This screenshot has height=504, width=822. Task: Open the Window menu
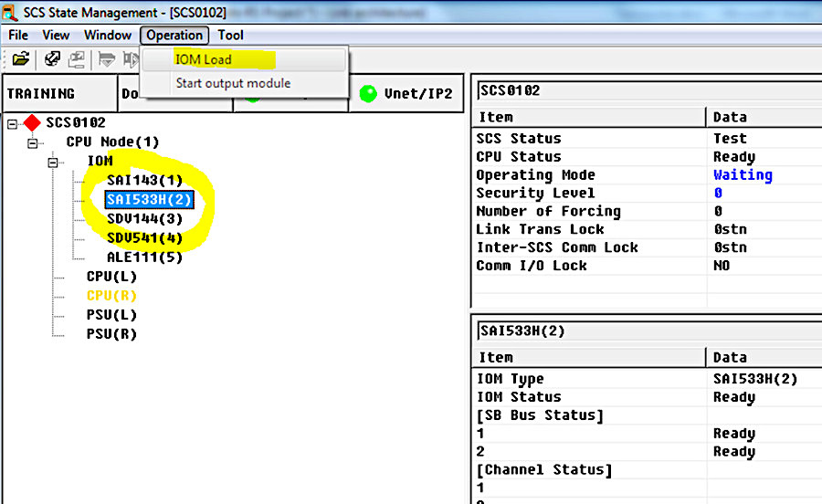(x=108, y=35)
